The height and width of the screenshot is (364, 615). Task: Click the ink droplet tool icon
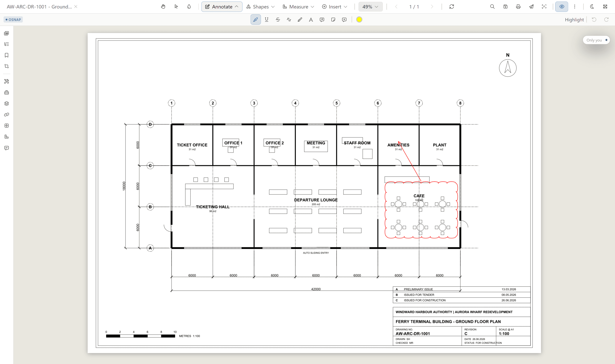[189, 7]
